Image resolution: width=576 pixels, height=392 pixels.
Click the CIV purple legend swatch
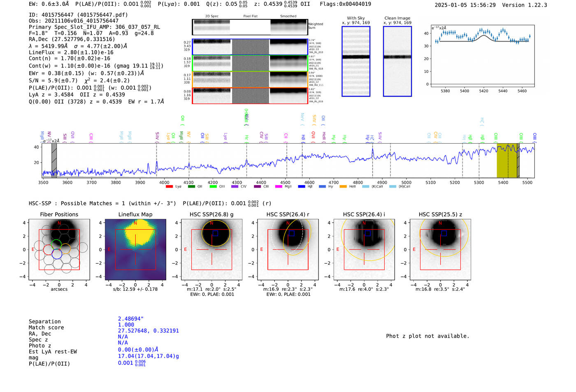click(x=235, y=187)
